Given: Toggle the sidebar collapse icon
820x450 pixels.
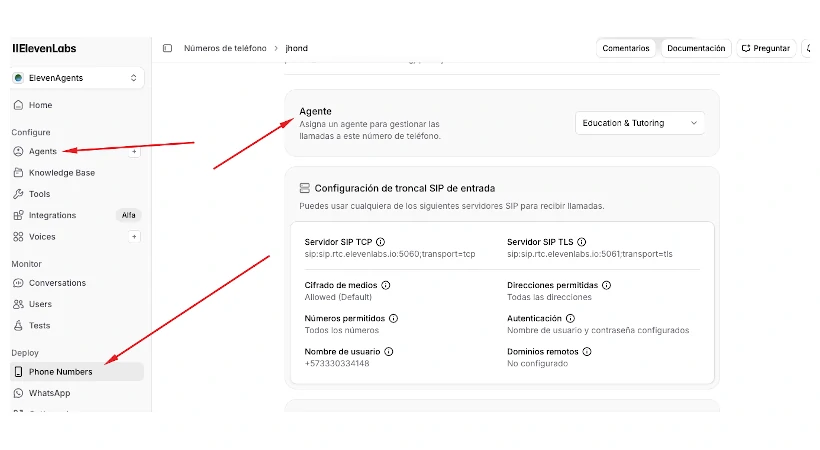Looking at the screenshot, I should 167,48.
